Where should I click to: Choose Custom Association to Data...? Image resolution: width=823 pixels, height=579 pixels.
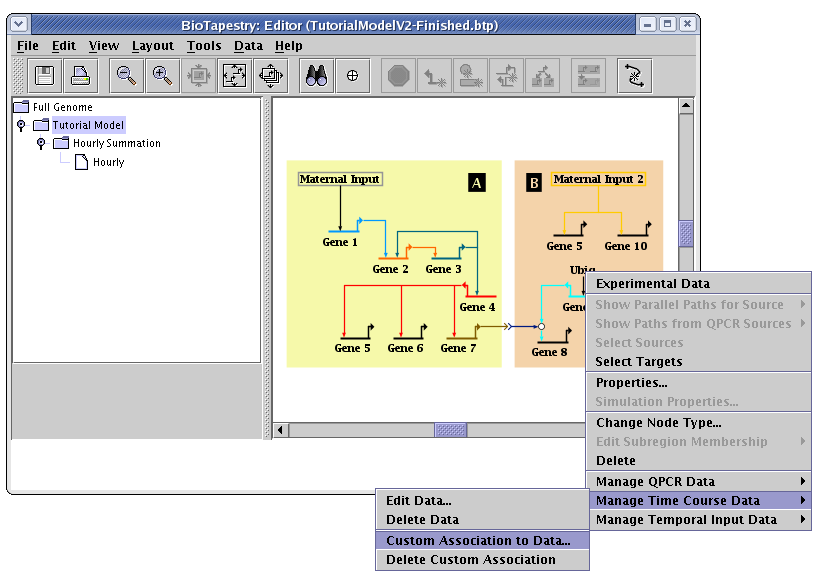point(478,541)
